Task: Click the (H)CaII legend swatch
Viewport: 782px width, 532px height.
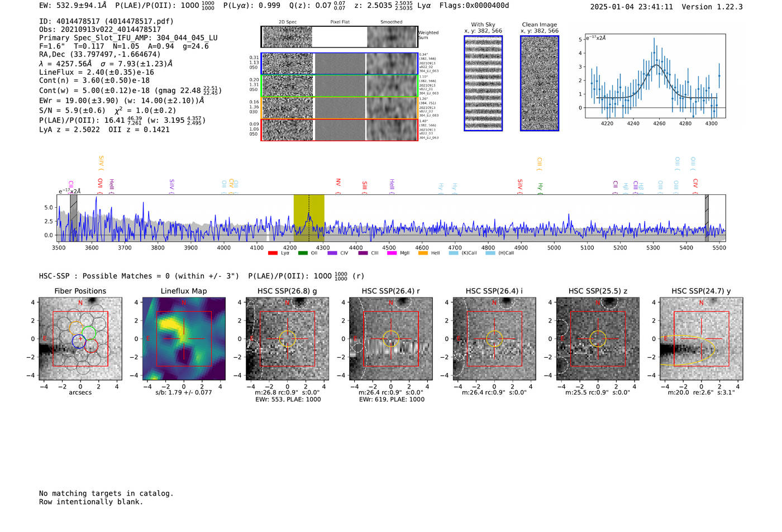Action: (x=490, y=253)
